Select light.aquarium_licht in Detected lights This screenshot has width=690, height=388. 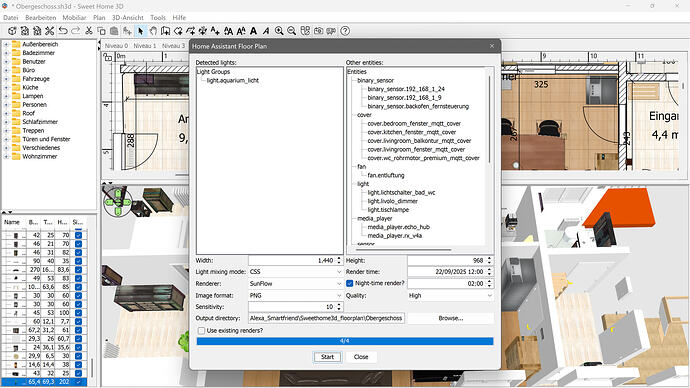tap(233, 81)
